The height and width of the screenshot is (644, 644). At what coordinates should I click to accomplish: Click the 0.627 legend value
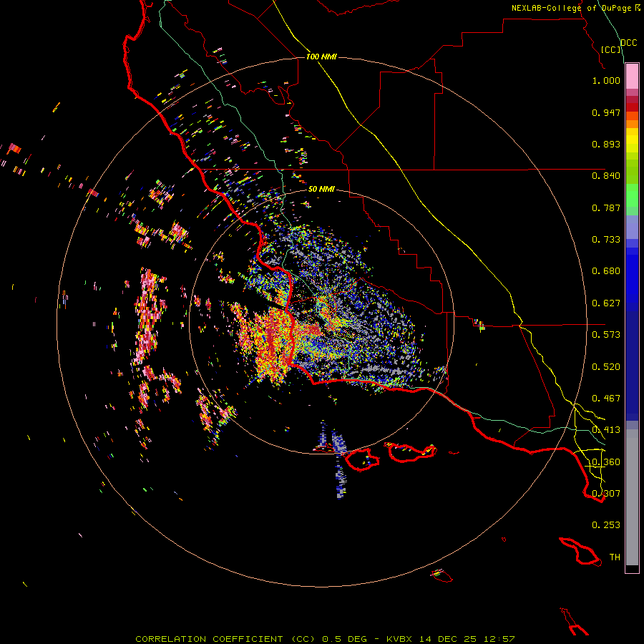point(606,303)
